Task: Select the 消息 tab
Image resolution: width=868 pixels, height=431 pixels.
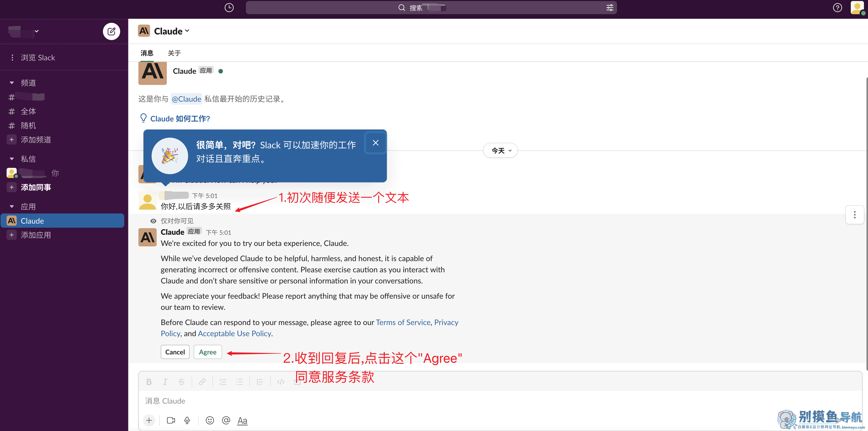Action: (147, 53)
